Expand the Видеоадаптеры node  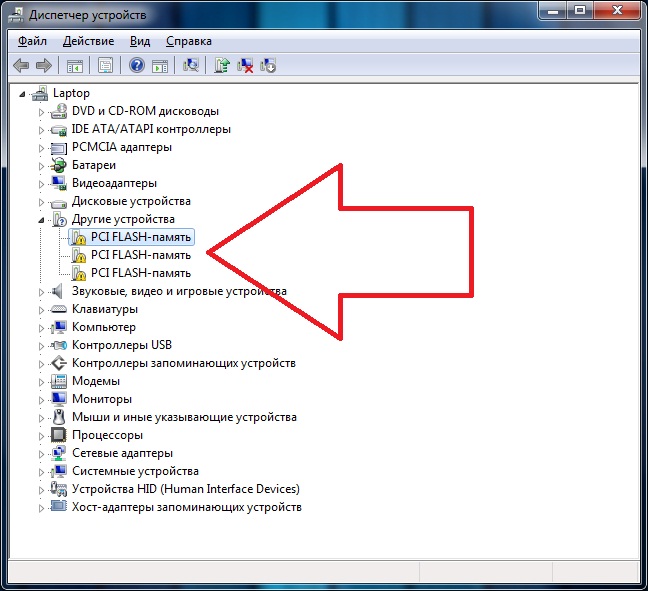pyautogui.click(x=41, y=184)
